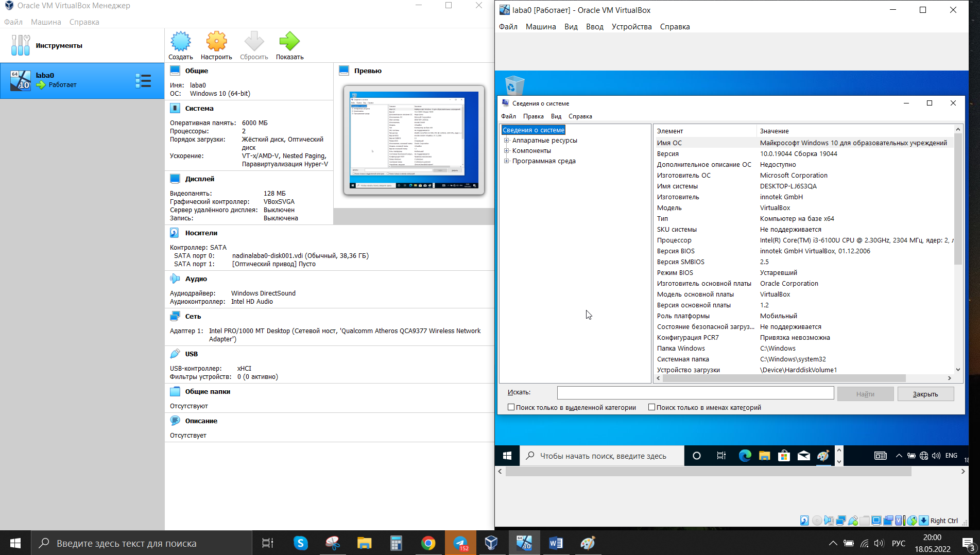This screenshot has height=555, width=980.
Task: Click the USB devices status icon
Action: point(853,521)
